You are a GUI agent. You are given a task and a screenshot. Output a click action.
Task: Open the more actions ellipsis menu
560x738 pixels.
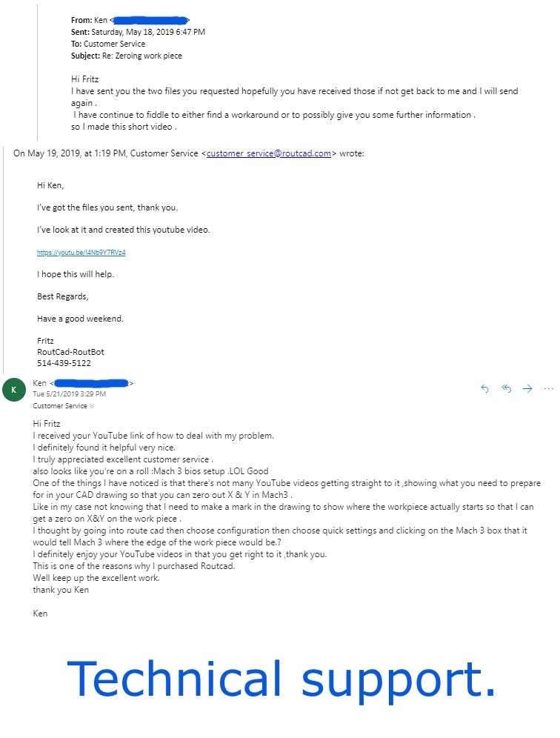[x=549, y=389]
